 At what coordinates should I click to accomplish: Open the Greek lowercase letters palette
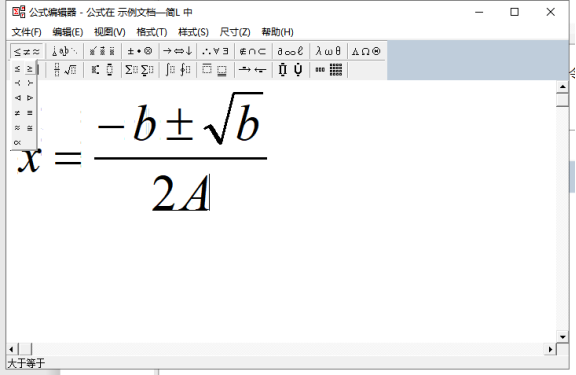coord(328,51)
